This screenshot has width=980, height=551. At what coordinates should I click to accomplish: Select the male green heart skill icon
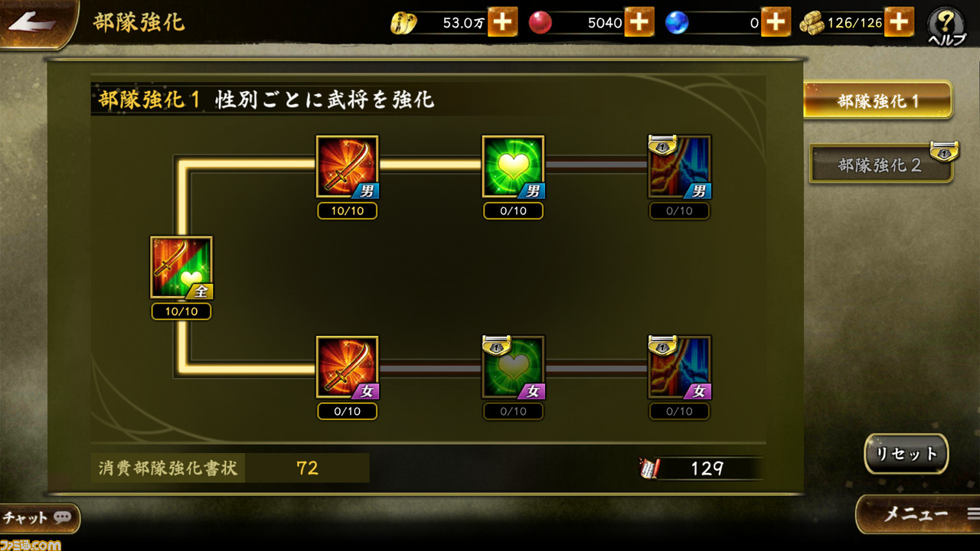pos(513,167)
